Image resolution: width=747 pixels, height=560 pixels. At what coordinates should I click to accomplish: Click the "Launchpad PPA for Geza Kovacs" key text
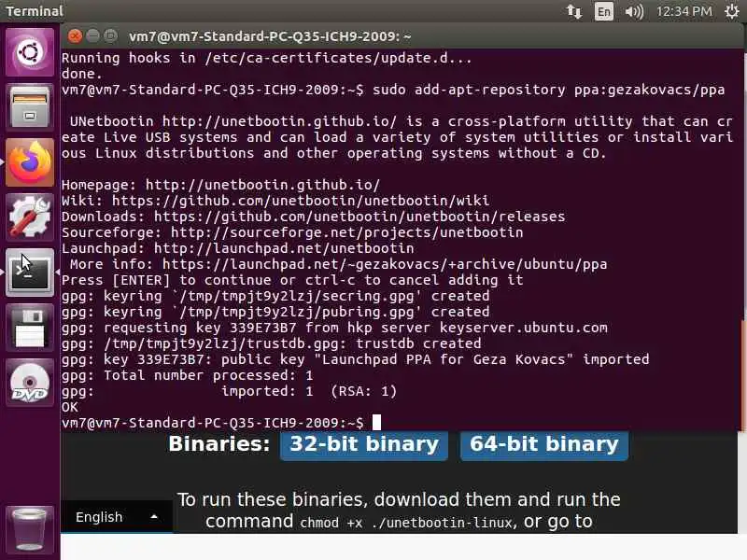click(x=444, y=359)
